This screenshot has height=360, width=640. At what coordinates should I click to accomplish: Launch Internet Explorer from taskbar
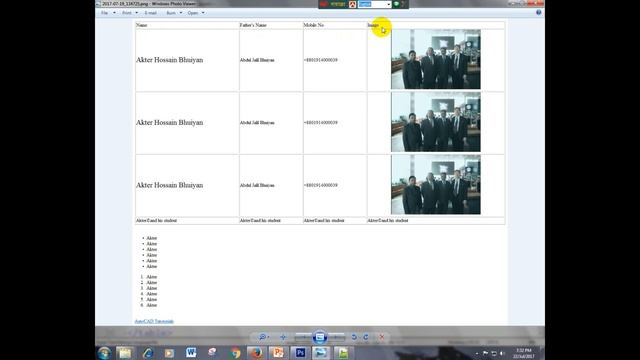pos(147,353)
